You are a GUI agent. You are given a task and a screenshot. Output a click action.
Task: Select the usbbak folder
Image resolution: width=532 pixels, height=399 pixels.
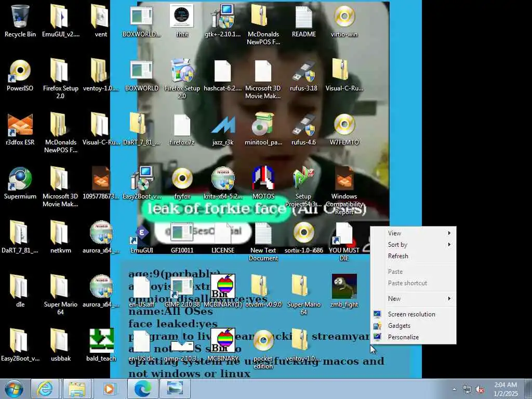click(x=60, y=345)
